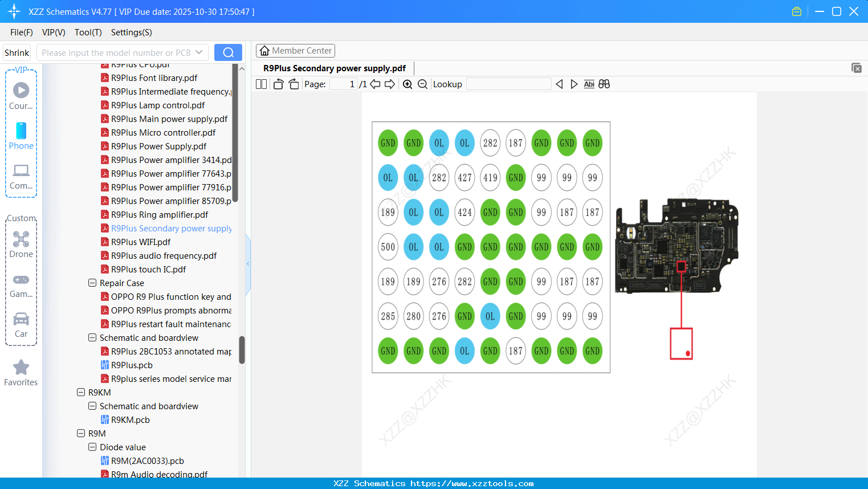This screenshot has height=489, width=868.
Task: Select the Phone sidebar category
Action: (21, 136)
